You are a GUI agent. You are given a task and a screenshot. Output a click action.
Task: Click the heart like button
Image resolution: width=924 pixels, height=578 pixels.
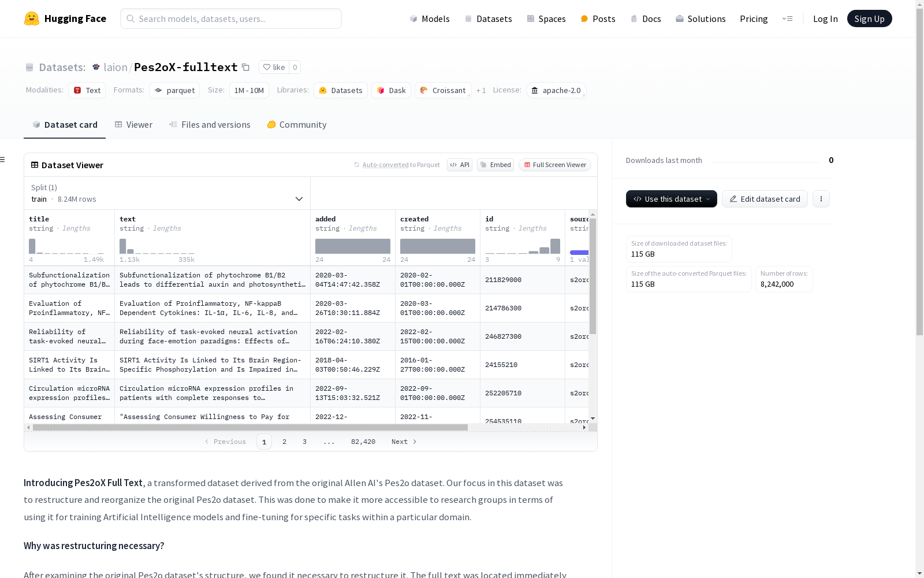point(274,67)
